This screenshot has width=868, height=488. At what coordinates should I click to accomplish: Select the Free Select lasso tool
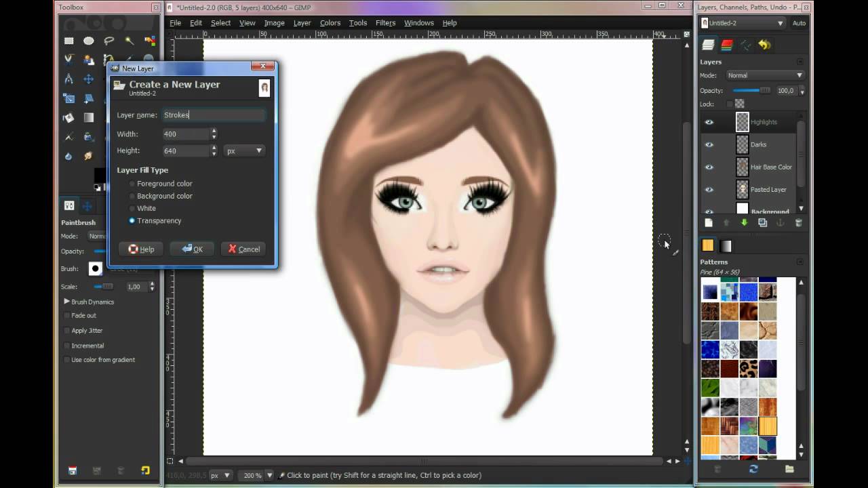click(x=108, y=41)
